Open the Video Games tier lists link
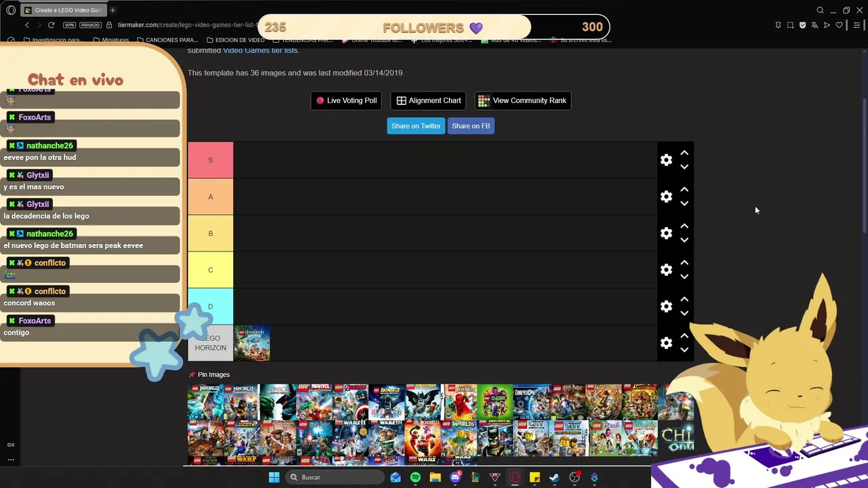The height and width of the screenshot is (488, 868). (x=260, y=51)
